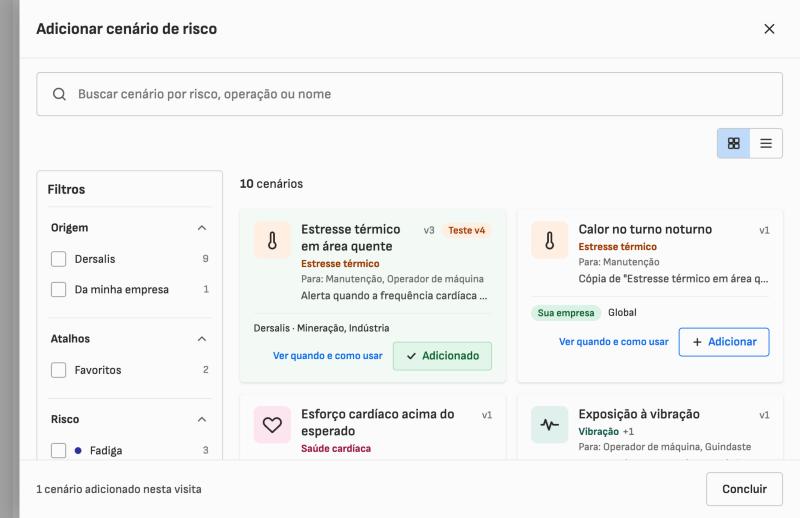800x518 pixels.
Task: Click the Calor no turno noturno title
Action: (x=645, y=229)
